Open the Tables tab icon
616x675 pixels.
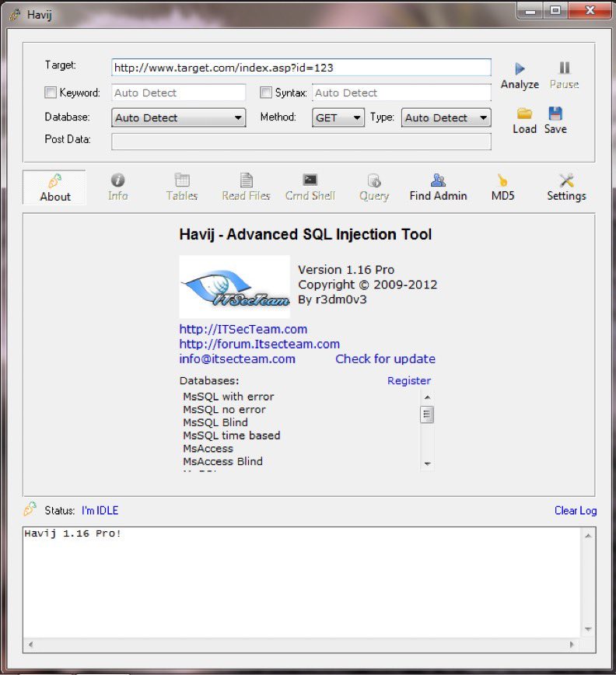pyautogui.click(x=182, y=180)
